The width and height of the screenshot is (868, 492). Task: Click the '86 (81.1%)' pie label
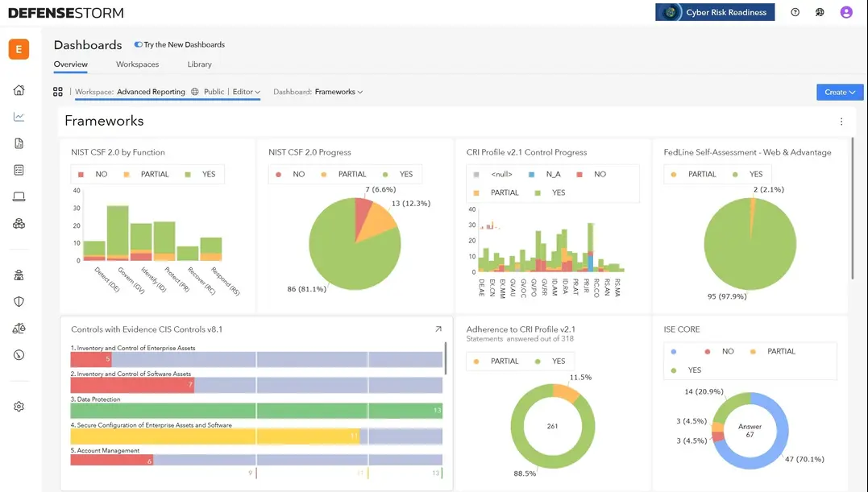coord(306,289)
